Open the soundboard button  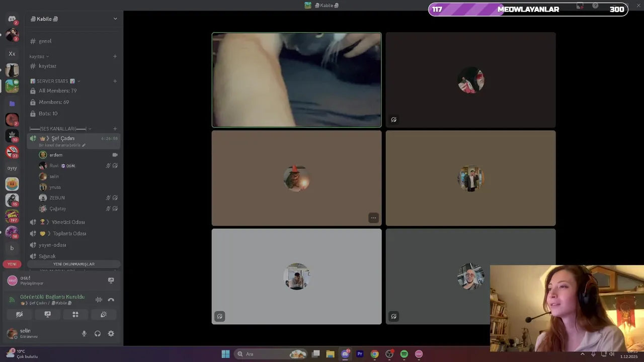click(x=103, y=314)
